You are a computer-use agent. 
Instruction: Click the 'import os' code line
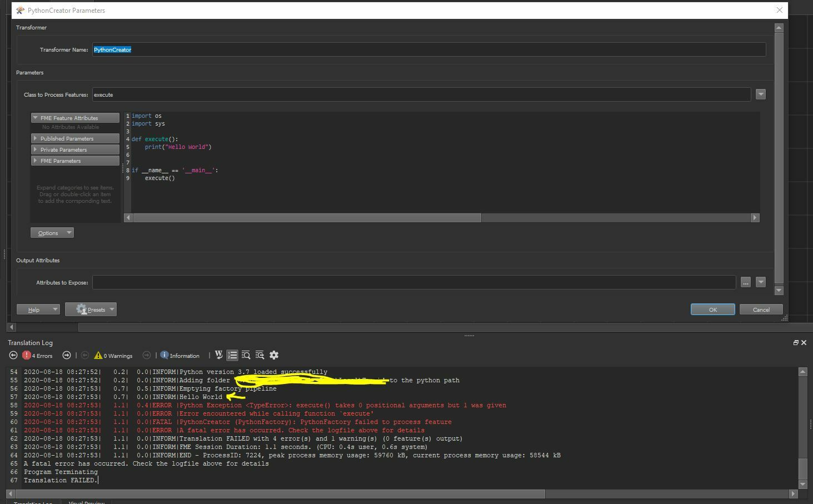coord(147,116)
